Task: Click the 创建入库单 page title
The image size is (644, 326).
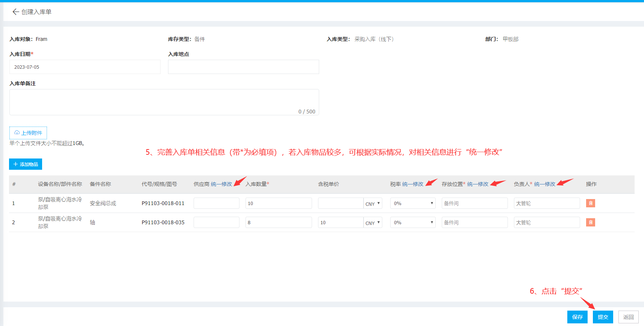Action: [36, 12]
